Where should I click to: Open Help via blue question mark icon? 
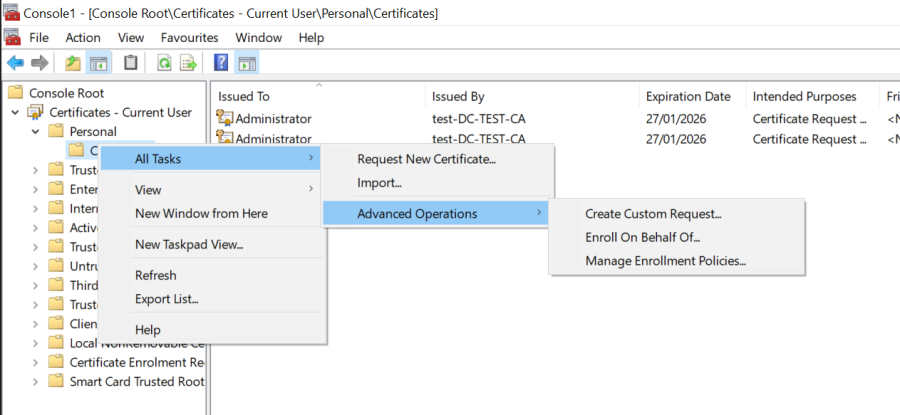coord(221,63)
